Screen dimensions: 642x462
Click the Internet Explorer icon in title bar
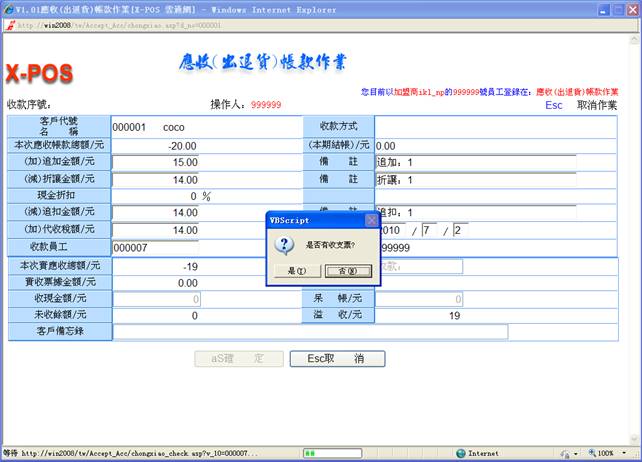(8, 8)
